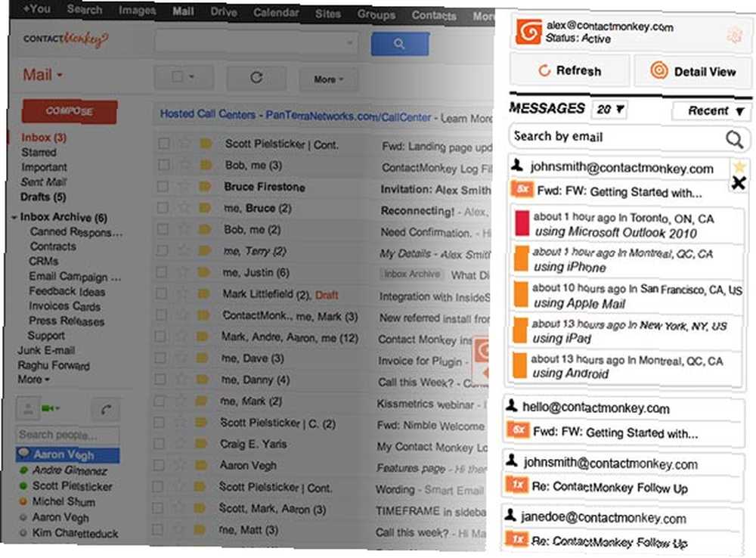Open the search options dropdown arrow
The width and height of the screenshot is (756, 558).
click(x=349, y=43)
